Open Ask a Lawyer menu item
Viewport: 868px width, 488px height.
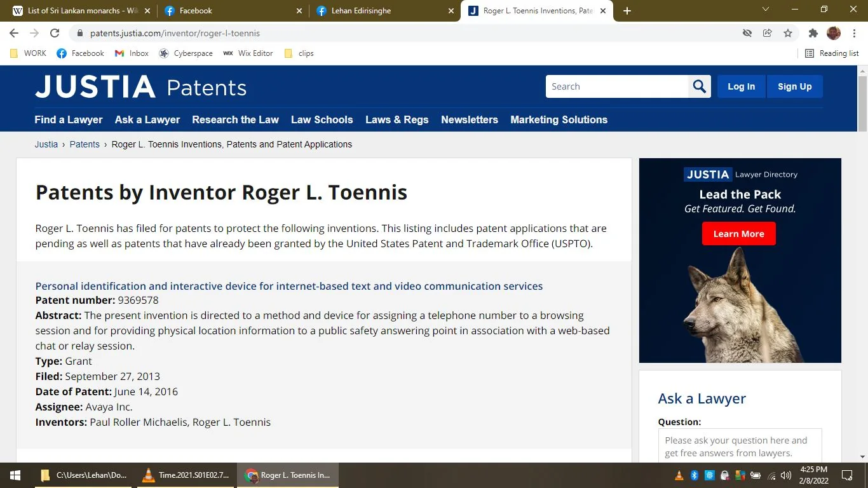147,119
